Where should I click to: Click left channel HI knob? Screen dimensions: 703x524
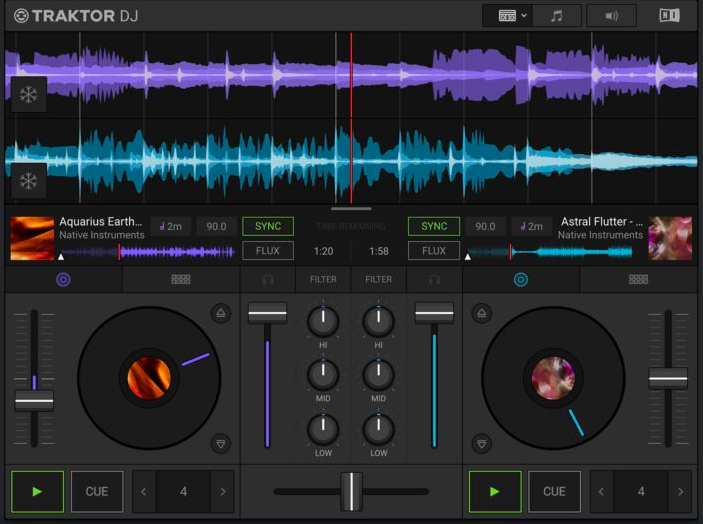pyautogui.click(x=323, y=321)
